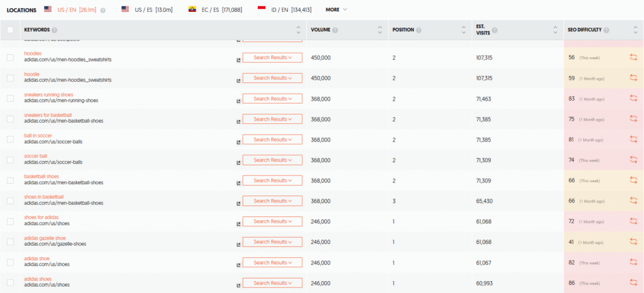Open external link for sneakers for basketball
The height and width of the screenshot is (293, 644).
tap(238, 122)
